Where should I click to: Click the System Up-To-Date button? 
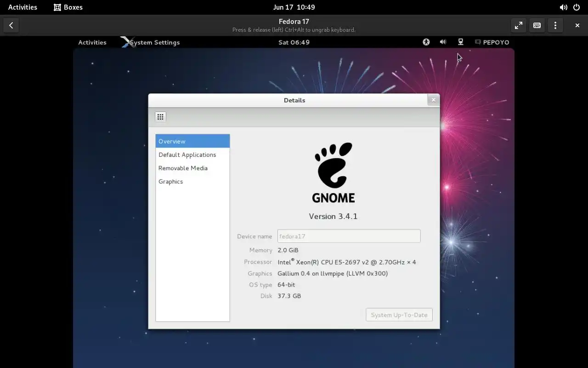pos(399,315)
